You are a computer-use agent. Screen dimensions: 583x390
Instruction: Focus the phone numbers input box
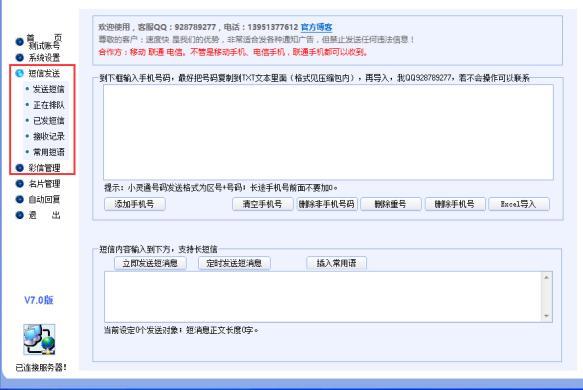(328, 132)
